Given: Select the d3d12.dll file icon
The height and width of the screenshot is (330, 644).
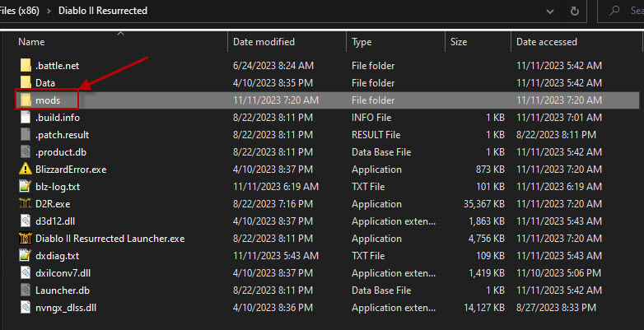Looking at the screenshot, I should coord(26,221).
